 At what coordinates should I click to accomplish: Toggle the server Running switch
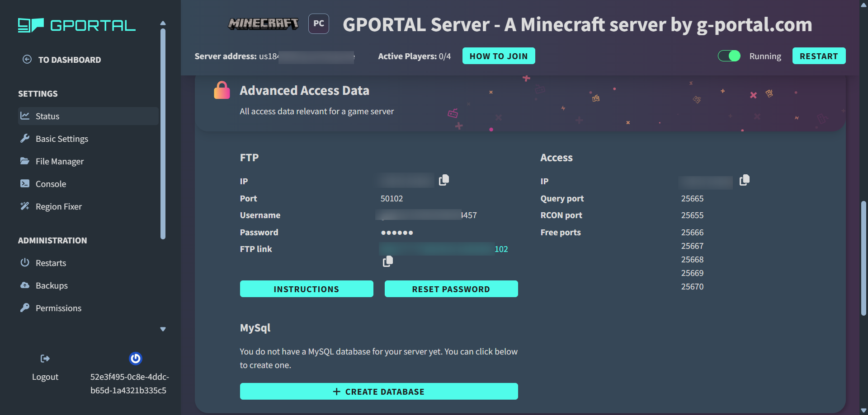point(729,56)
